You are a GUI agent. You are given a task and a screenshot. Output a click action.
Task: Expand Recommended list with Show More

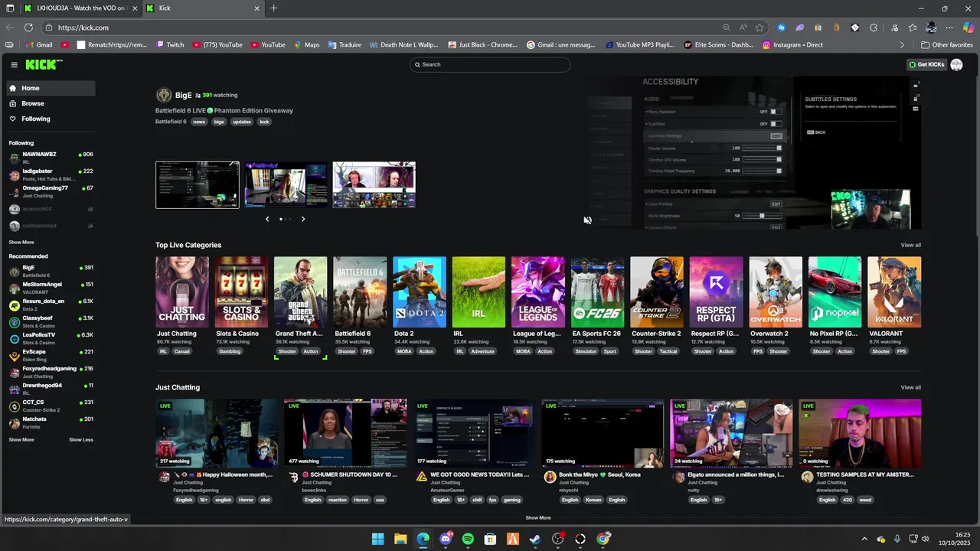pyautogui.click(x=21, y=439)
